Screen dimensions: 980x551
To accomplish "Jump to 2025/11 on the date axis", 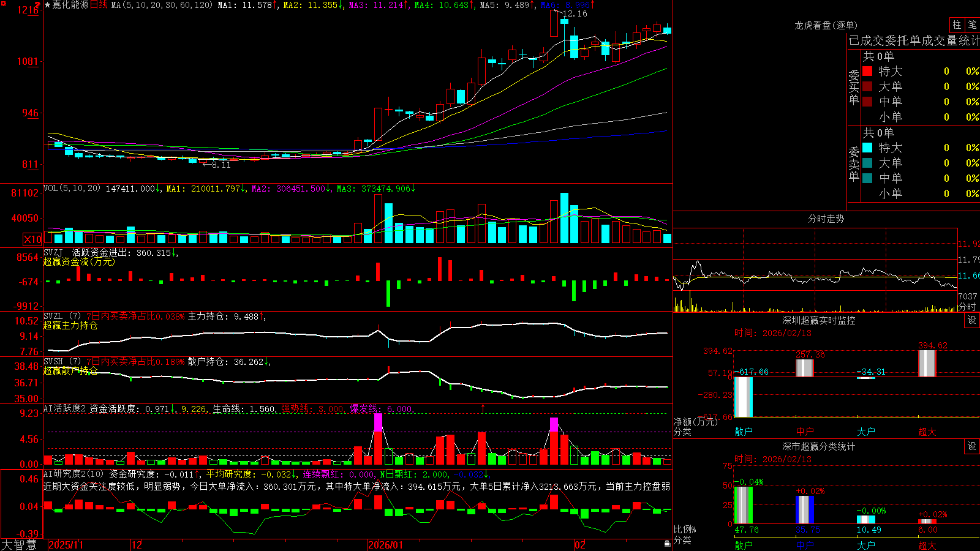I will pyautogui.click(x=66, y=545).
